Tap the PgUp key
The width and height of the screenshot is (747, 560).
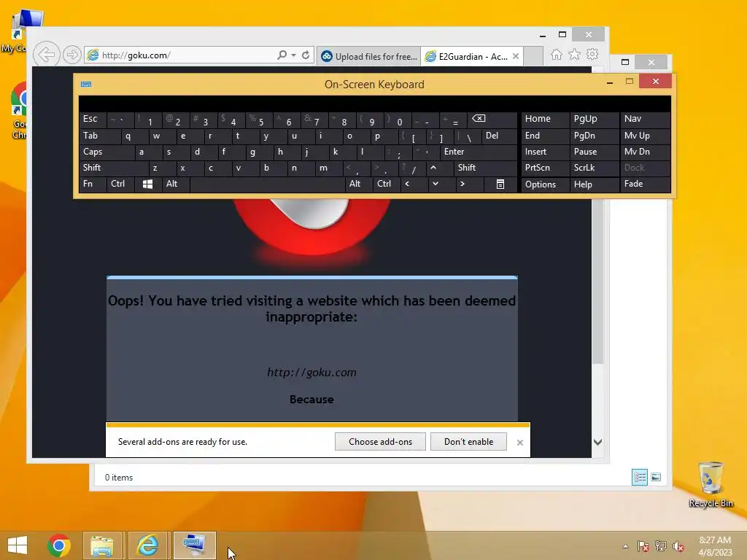[x=594, y=119]
